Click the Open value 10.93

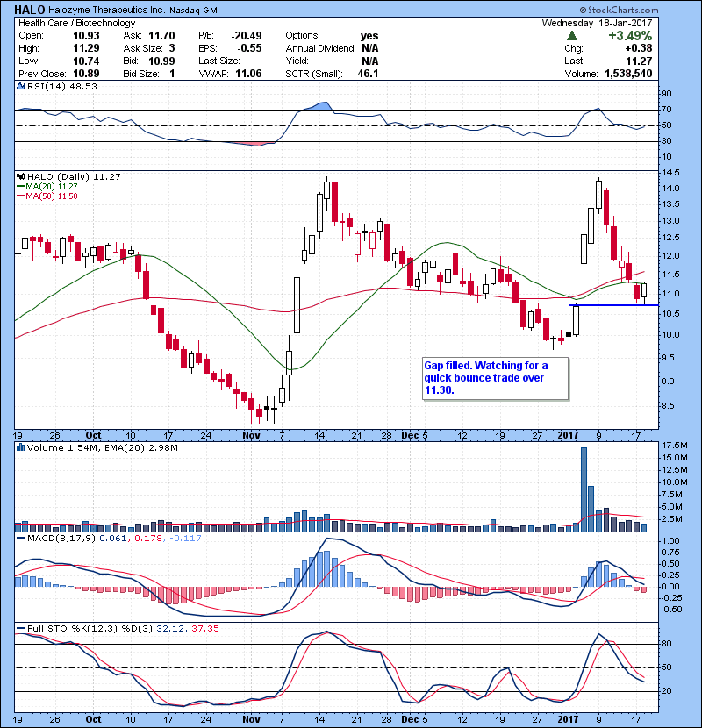(86, 36)
